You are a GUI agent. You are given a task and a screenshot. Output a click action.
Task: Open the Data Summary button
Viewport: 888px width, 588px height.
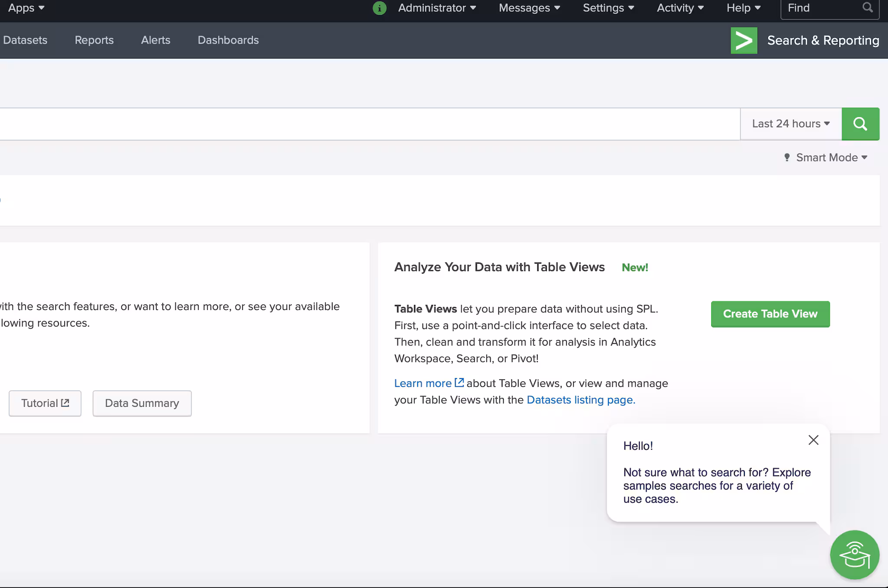(x=142, y=403)
